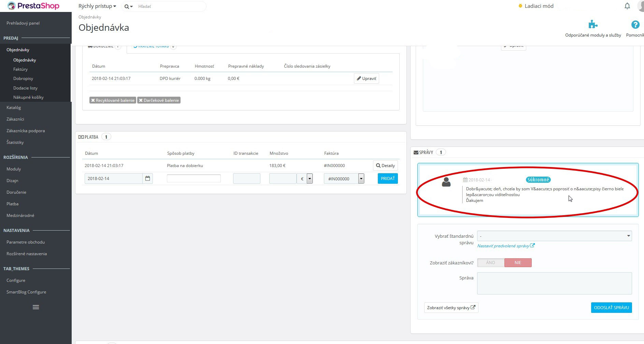Expand the #IN000000 invoice selector
Image resolution: width=644 pixels, height=344 pixels.
361,179
